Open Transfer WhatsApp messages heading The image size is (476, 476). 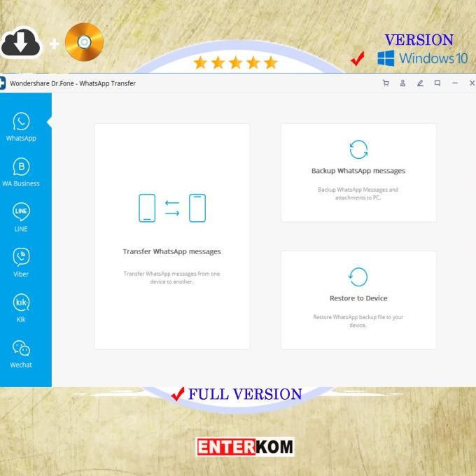[x=171, y=252]
